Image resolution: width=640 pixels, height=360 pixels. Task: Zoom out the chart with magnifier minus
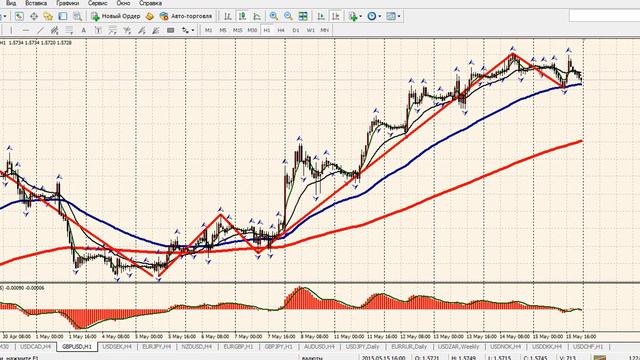[288, 16]
